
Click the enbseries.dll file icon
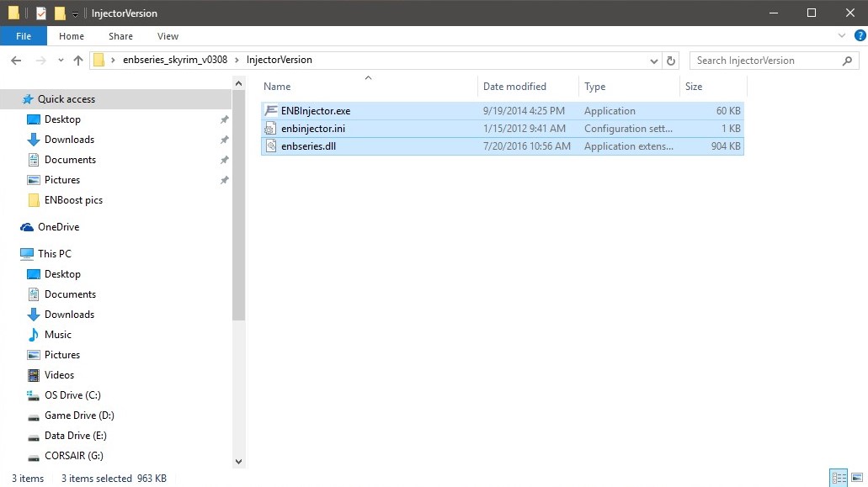tap(270, 146)
